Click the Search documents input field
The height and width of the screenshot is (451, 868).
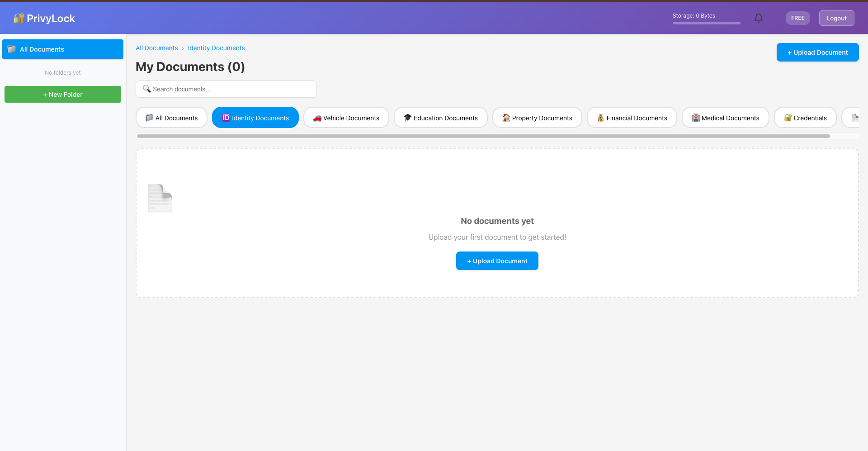226,89
